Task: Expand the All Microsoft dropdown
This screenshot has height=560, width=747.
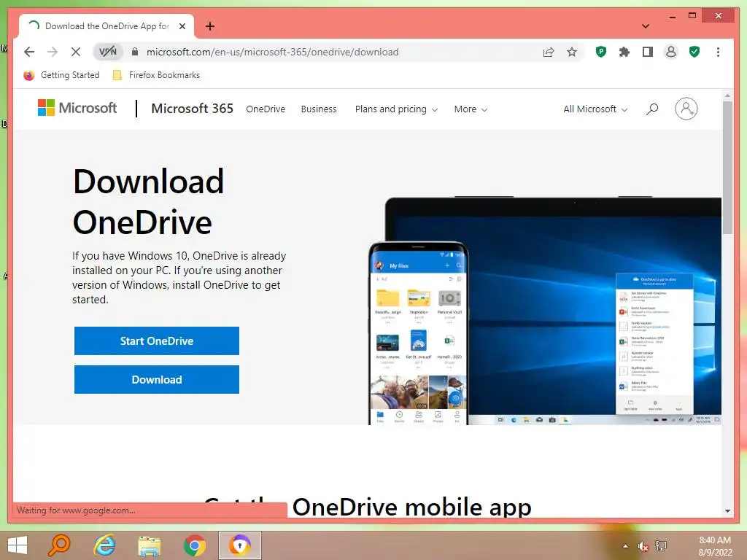Action: (x=595, y=109)
